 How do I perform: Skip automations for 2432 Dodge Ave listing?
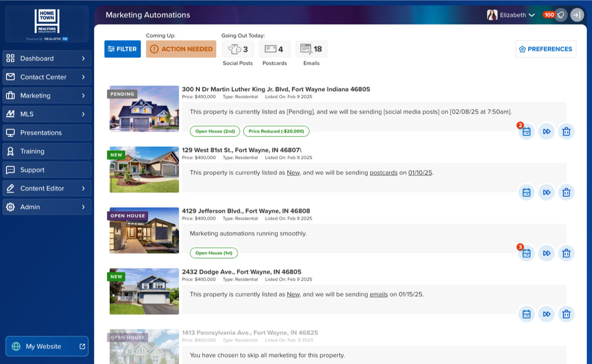546,314
